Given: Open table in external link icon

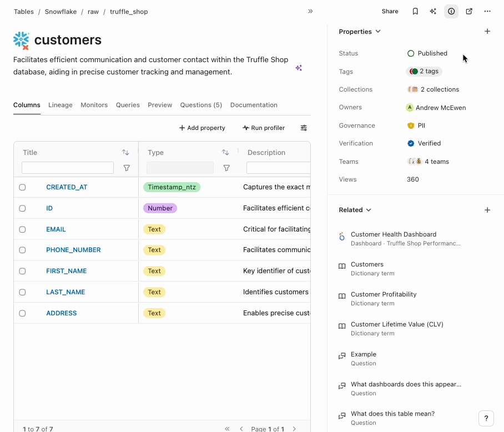Looking at the screenshot, I should [x=469, y=11].
